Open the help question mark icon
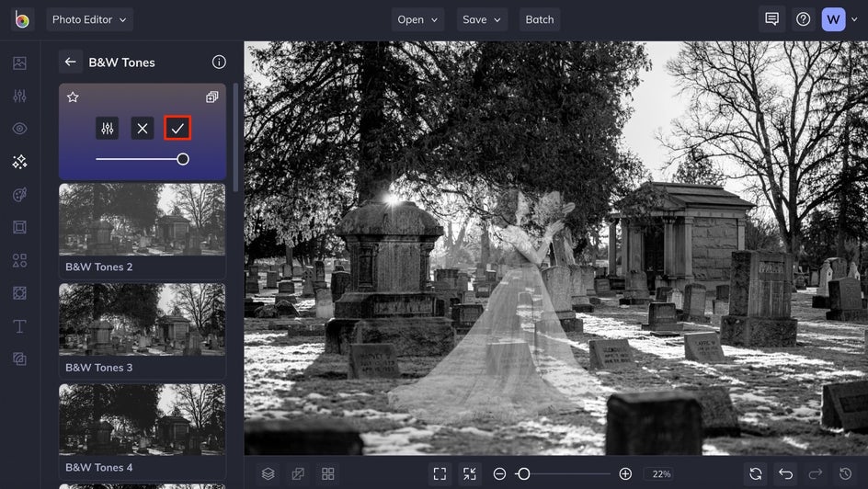This screenshot has width=868, height=489. [804, 19]
